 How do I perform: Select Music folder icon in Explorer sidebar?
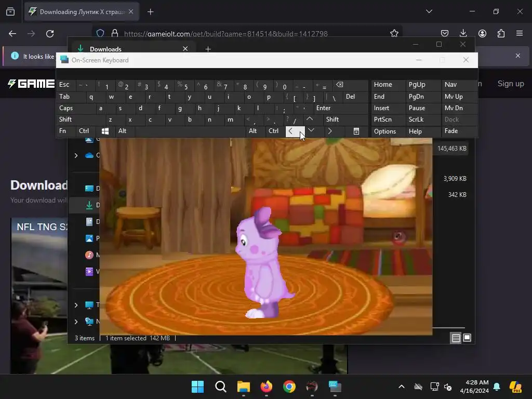(89, 255)
